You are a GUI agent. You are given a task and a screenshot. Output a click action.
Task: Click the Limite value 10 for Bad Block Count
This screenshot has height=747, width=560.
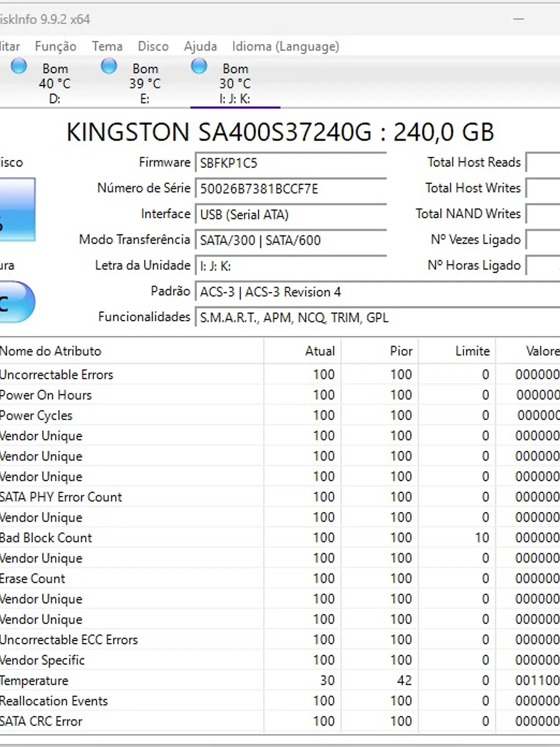482,538
